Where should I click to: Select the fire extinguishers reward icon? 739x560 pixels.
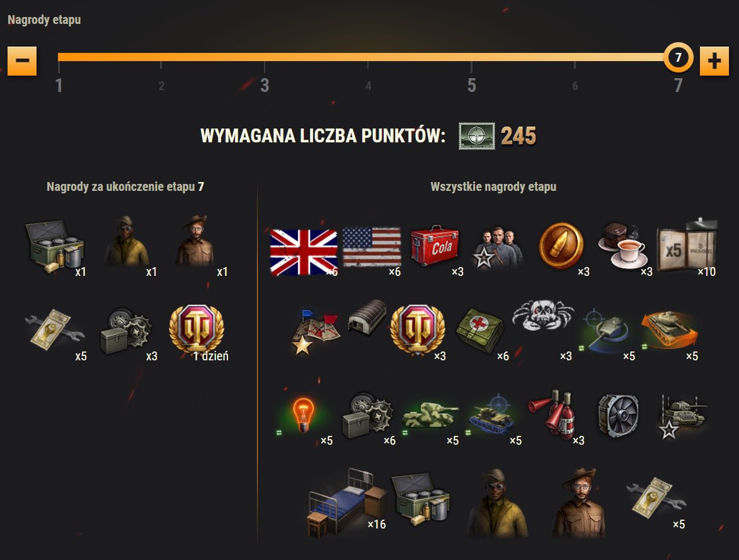[553, 413]
